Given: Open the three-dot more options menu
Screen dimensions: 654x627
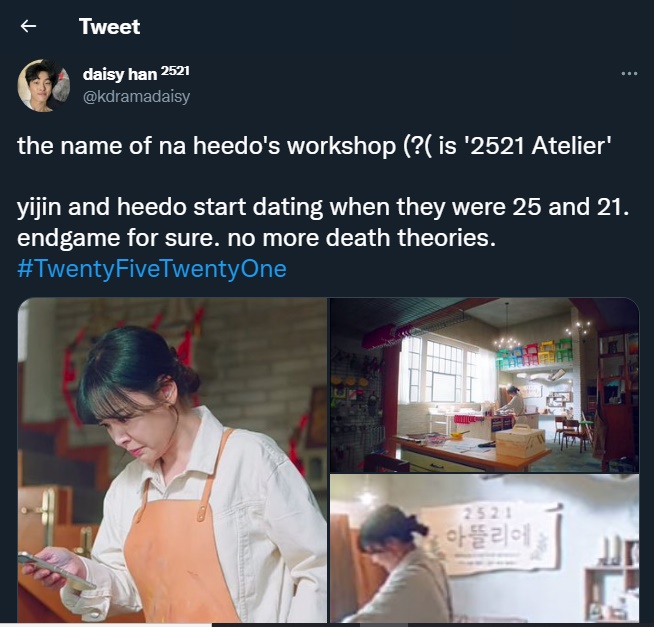Looking at the screenshot, I should [x=629, y=73].
